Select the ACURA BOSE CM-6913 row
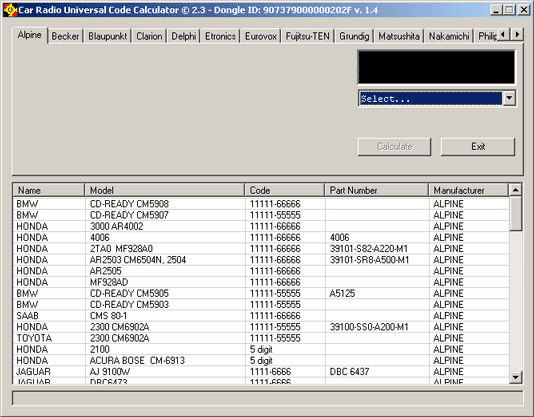This screenshot has height=417, width=534. pyautogui.click(x=261, y=361)
